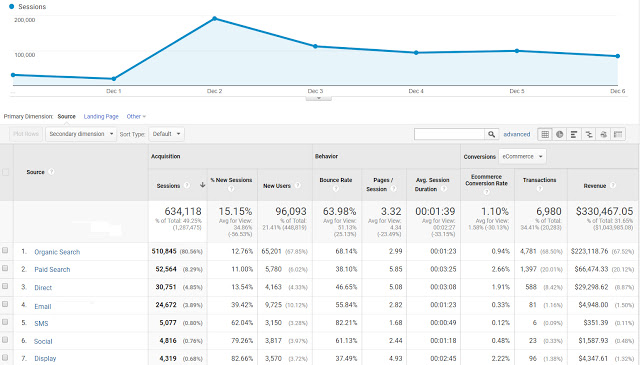Click the Dec 1 chart data point
This screenshot has height=365, width=640.
pyautogui.click(x=114, y=78)
